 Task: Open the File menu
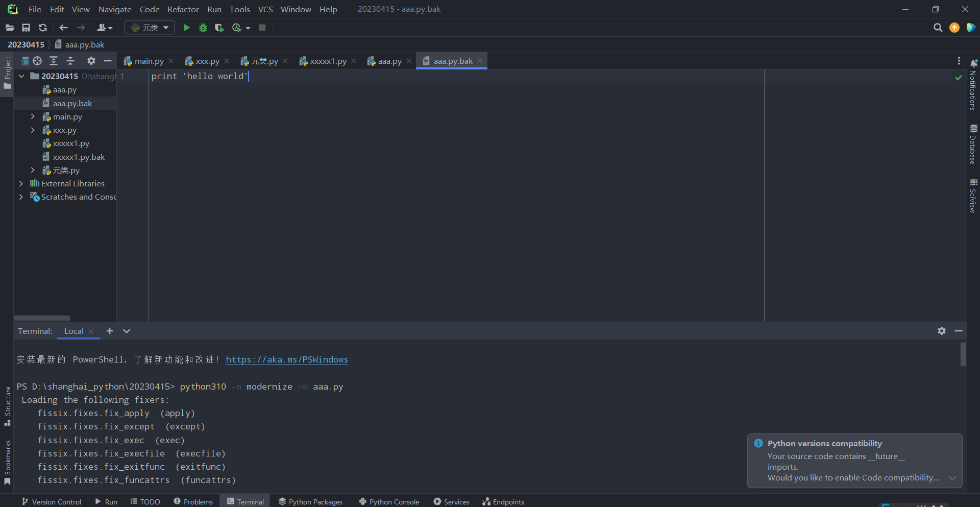(35, 9)
